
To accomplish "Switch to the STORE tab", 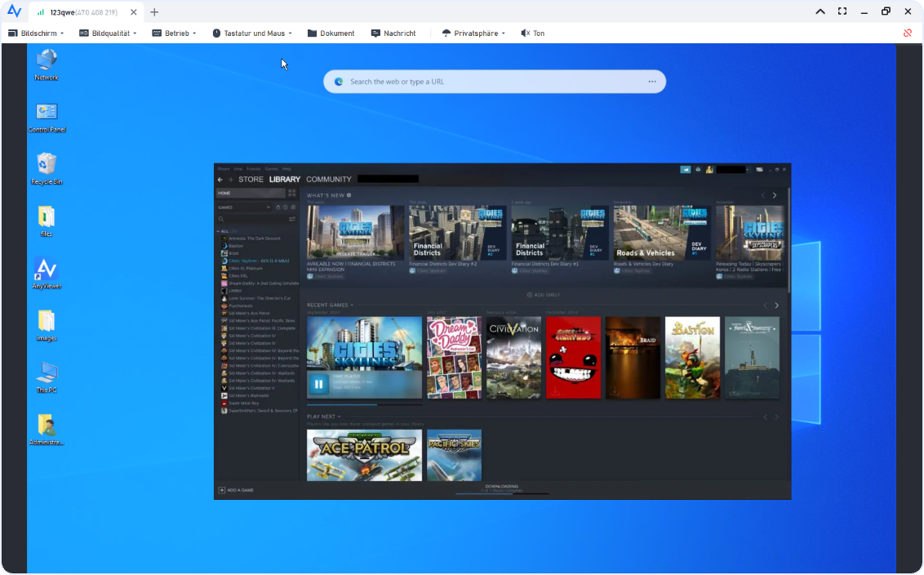I will pyautogui.click(x=251, y=180).
